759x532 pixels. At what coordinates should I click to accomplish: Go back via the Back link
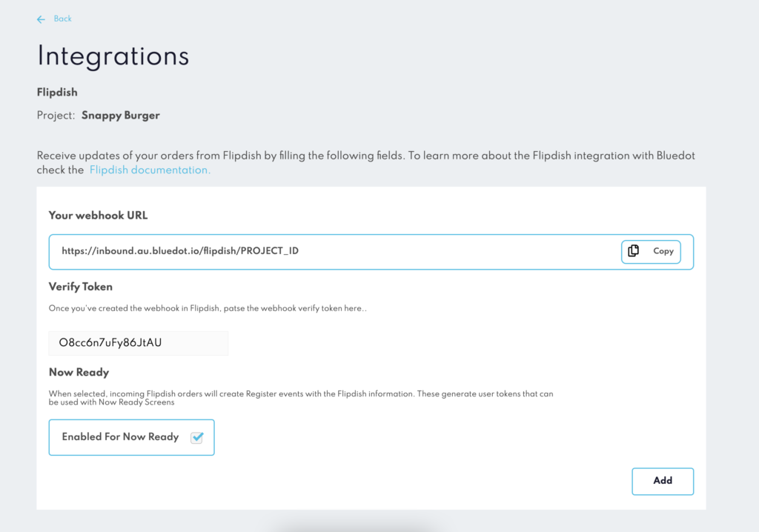(x=62, y=19)
